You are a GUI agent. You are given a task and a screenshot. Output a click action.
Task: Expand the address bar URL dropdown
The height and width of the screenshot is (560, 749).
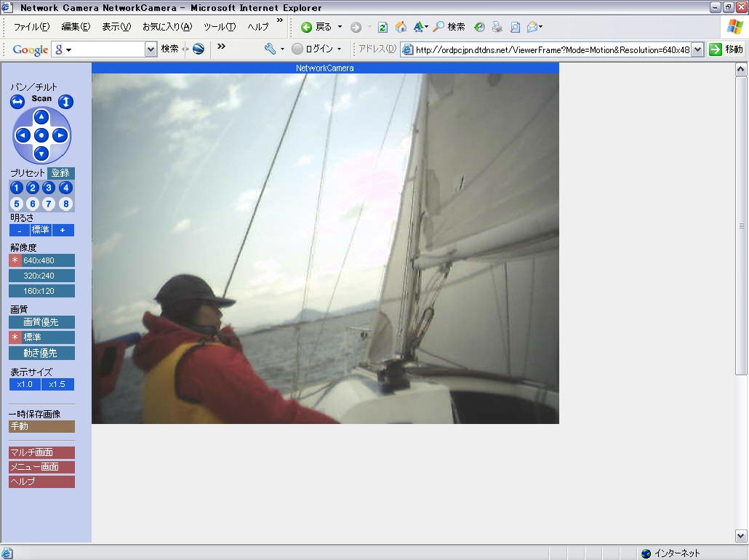[x=697, y=49]
